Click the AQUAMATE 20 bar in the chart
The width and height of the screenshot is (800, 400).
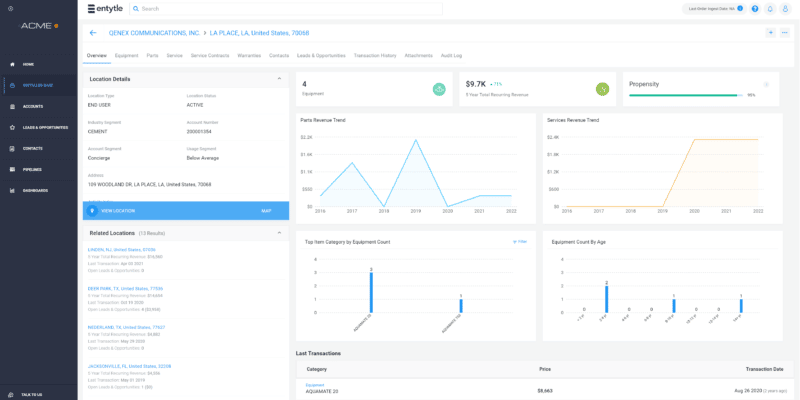371,292
